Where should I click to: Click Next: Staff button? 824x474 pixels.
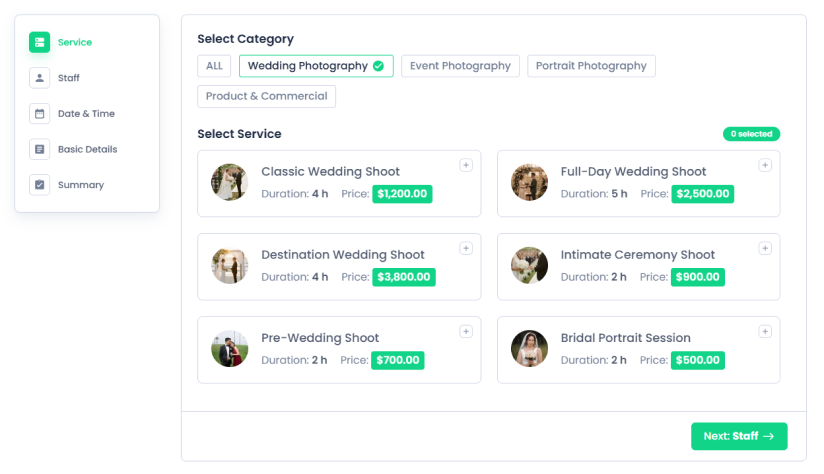[x=739, y=436]
